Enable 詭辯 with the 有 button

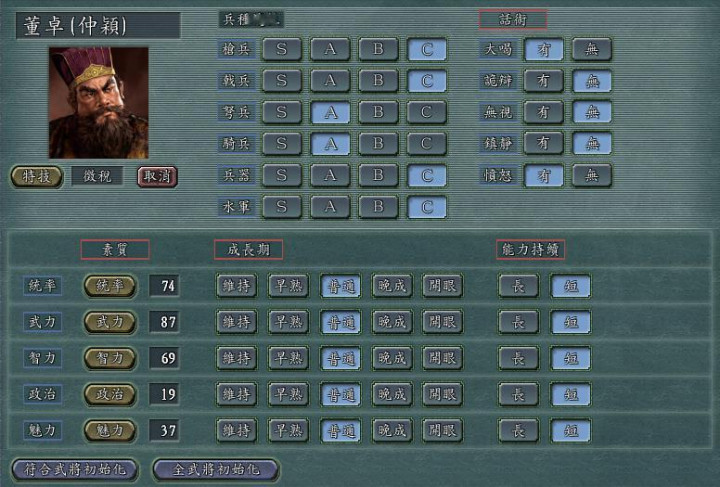click(544, 81)
